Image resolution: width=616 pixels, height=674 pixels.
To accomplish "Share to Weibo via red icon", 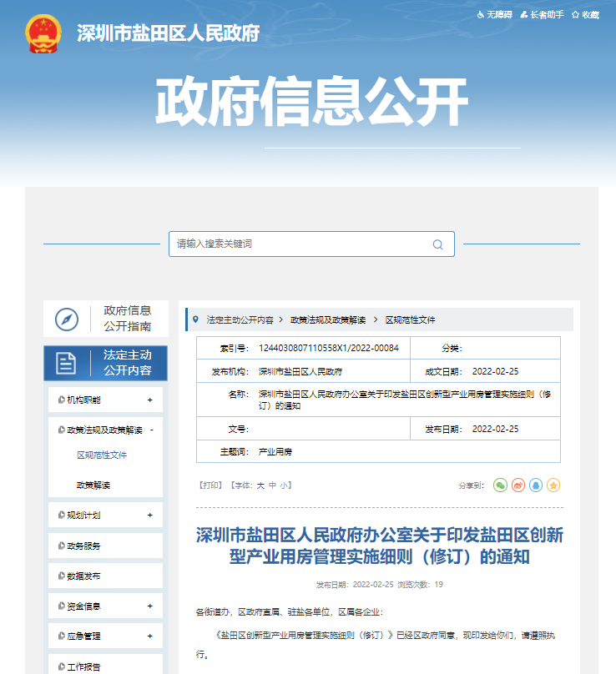I will point(518,485).
